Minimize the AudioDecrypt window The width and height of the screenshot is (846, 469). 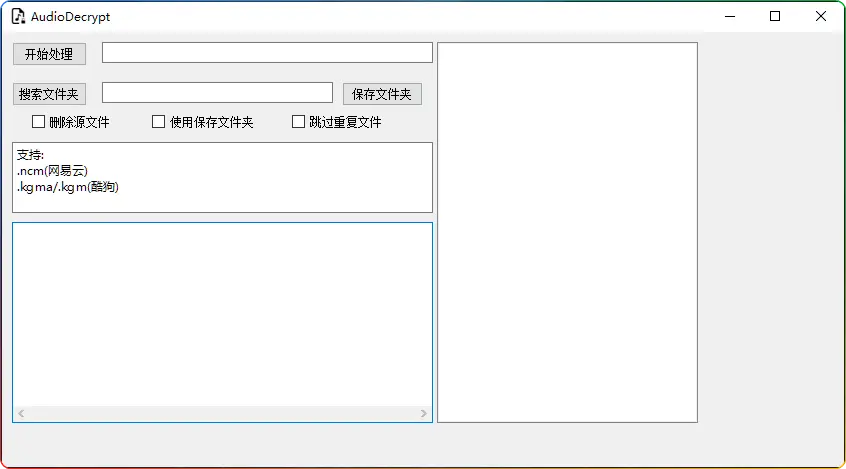pos(730,17)
